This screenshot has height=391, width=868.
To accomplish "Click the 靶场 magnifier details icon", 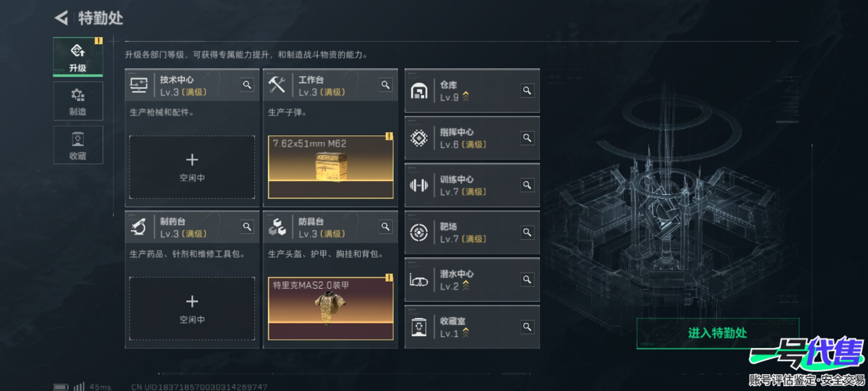I will point(527,232).
